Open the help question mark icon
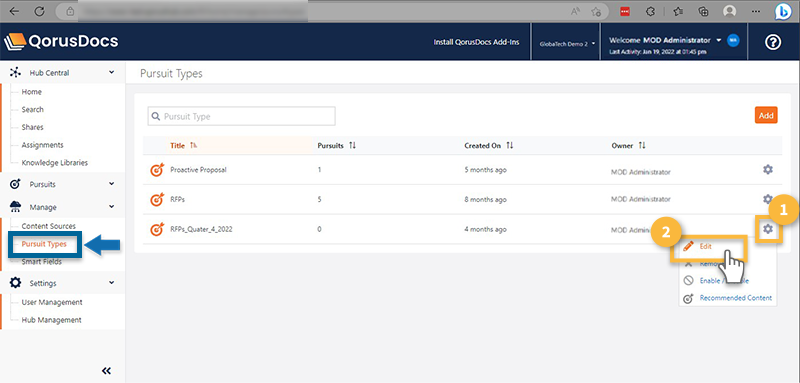Image resolution: width=800 pixels, height=383 pixels. point(773,43)
